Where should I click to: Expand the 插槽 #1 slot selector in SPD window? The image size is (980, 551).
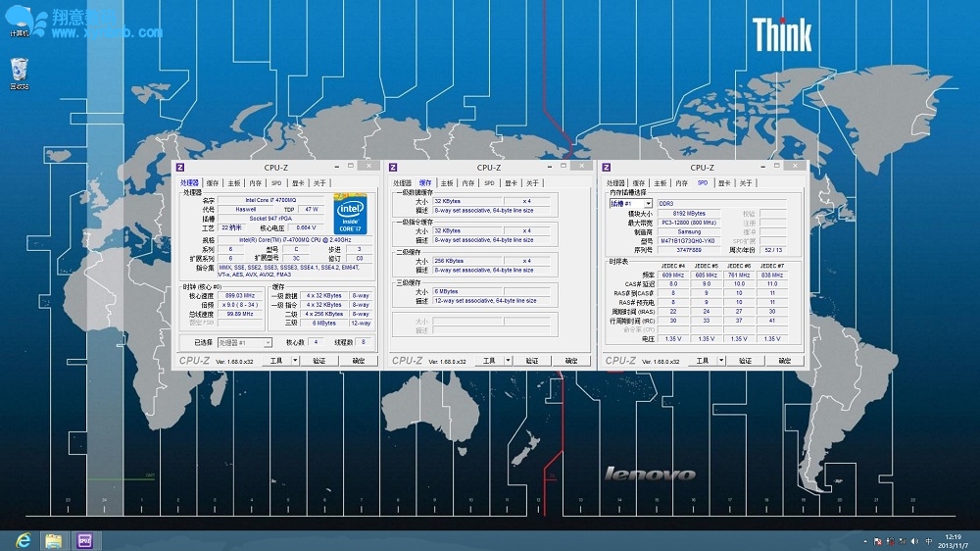(648, 204)
